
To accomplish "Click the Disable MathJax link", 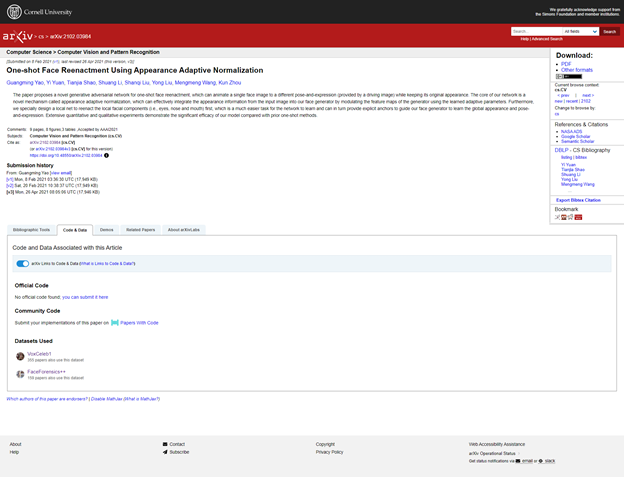I will click(111, 399).
